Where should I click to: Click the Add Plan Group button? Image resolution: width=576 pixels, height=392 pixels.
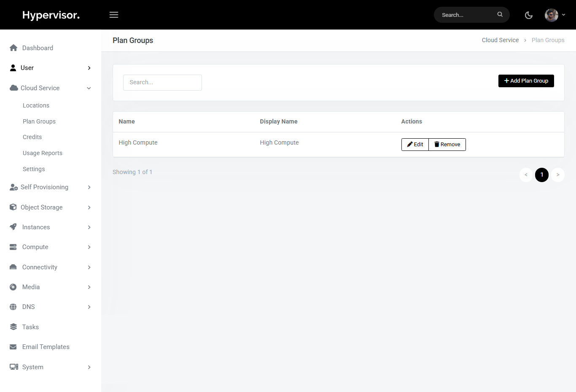coord(526,81)
